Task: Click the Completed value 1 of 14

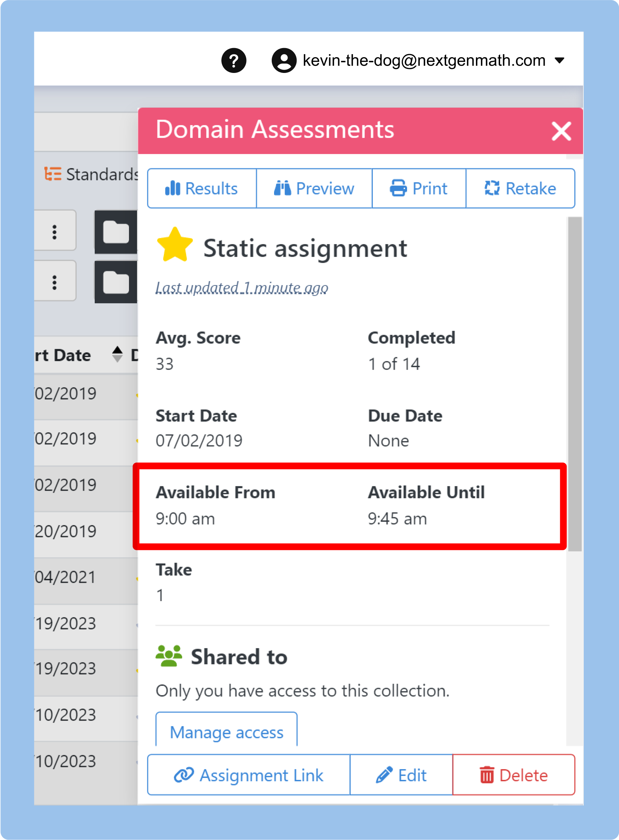Action: [x=394, y=364]
